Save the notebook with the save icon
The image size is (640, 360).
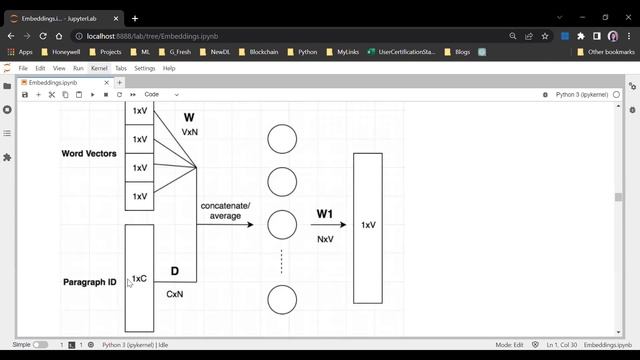point(25,95)
